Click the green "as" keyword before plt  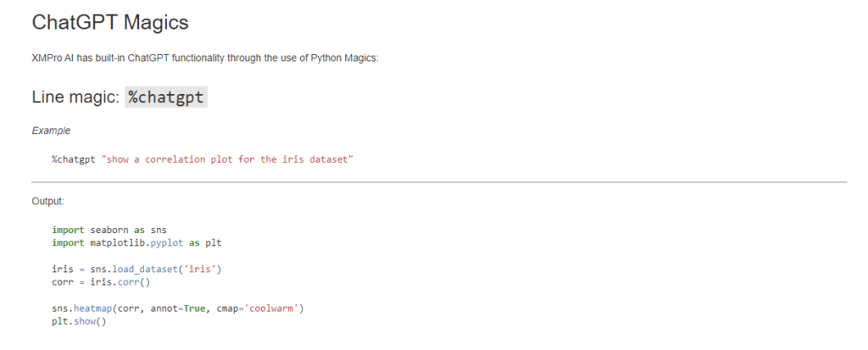(x=194, y=242)
